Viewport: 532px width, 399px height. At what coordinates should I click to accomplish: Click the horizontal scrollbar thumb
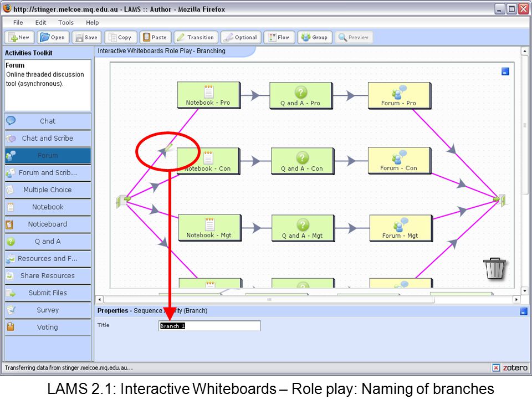[269, 300]
